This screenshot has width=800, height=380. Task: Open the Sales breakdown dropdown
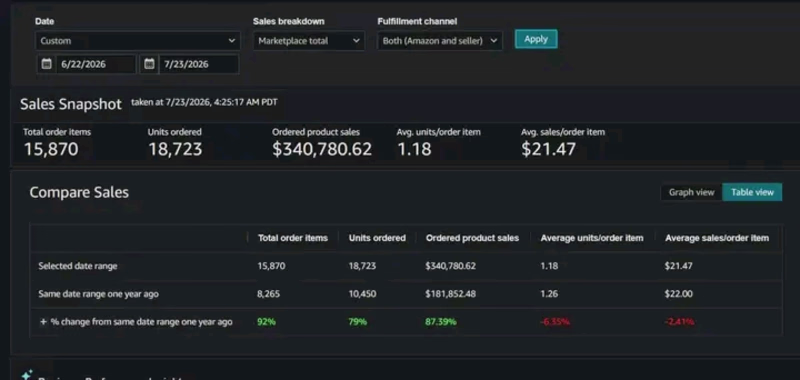[x=309, y=41]
